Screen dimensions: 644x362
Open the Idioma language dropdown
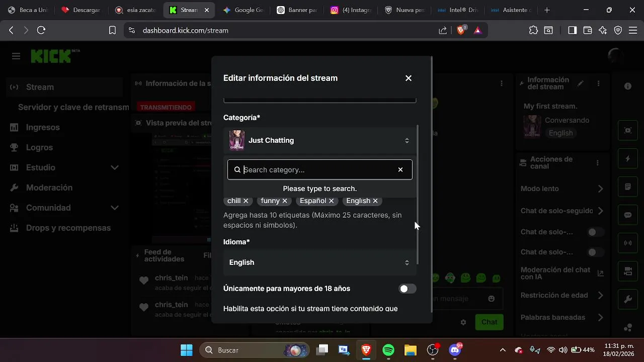click(320, 262)
